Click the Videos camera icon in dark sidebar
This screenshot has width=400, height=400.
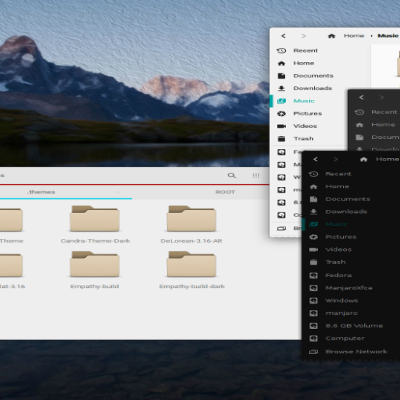pyautogui.click(x=313, y=250)
